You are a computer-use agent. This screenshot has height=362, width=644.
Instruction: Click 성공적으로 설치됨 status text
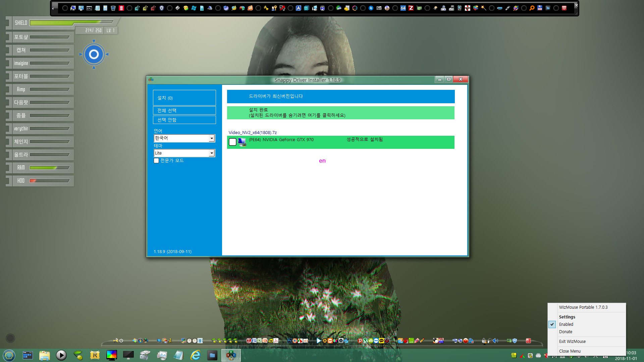pyautogui.click(x=365, y=139)
